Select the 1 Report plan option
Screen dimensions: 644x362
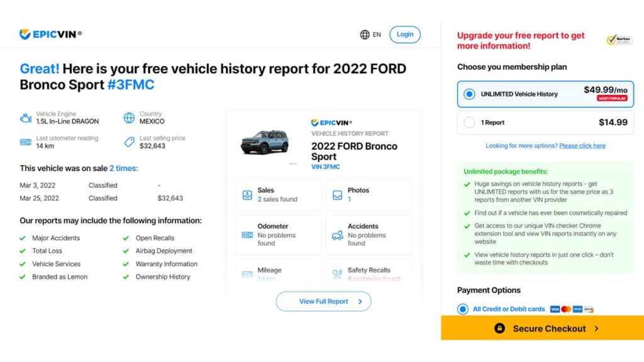(x=469, y=123)
